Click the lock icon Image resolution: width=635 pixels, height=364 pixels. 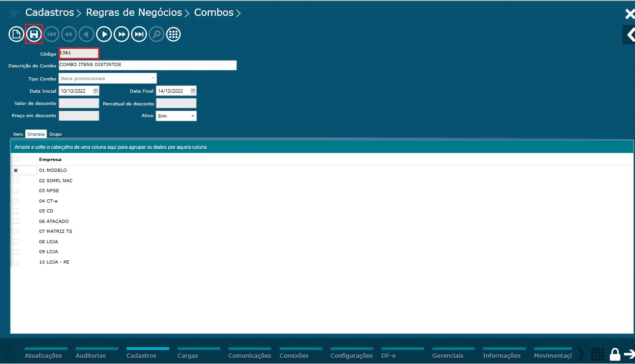(x=615, y=354)
